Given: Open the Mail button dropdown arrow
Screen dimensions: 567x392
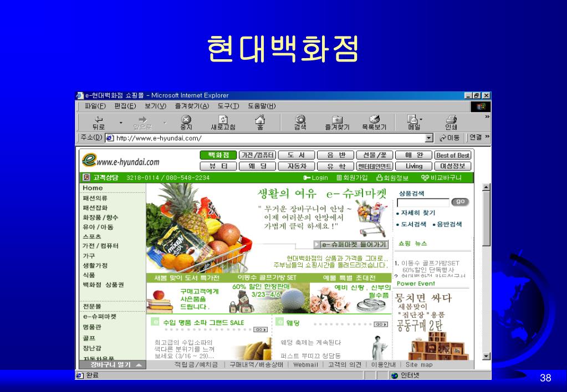Looking at the screenshot, I should click(421, 119).
